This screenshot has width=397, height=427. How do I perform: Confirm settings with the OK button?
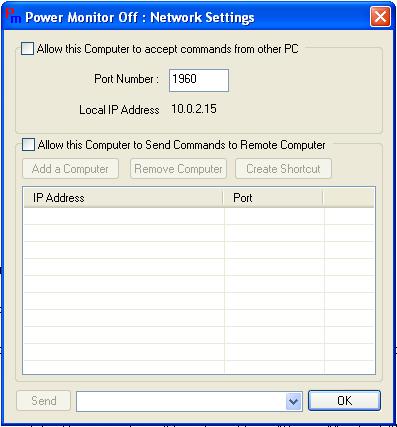[x=344, y=400]
